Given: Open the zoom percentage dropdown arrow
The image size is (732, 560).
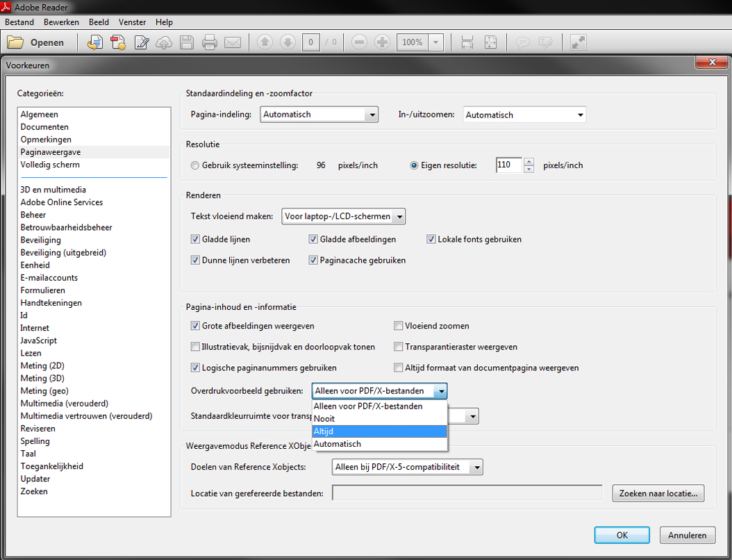Looking at the screenshot, I should (435, 42).
